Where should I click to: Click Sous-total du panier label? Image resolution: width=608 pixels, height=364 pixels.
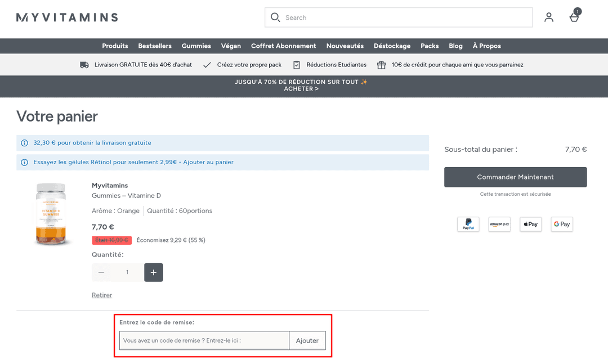coord(481,150)
